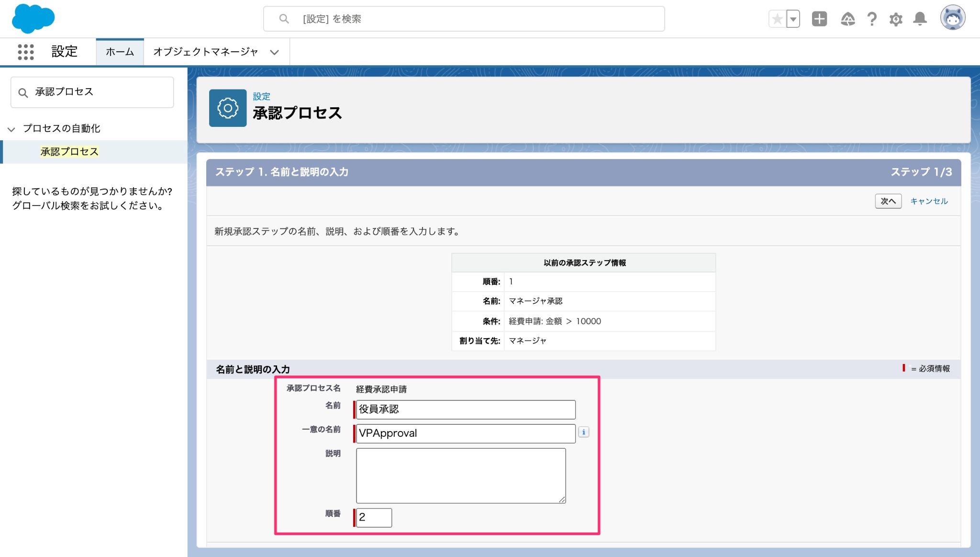Edit the 名前 field containing 役員承認
980x557 pixels.
point(465,409)
